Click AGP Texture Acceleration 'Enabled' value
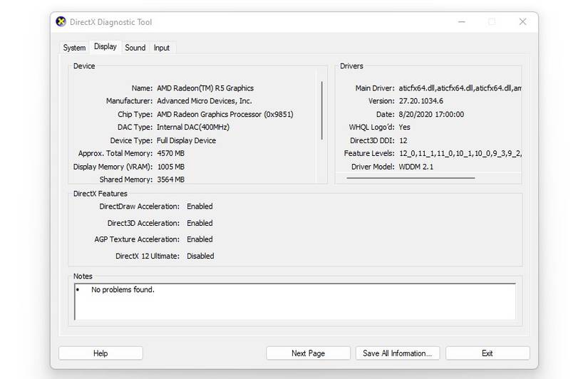This screenshot has height=379, width=588. tap(200, 239)
